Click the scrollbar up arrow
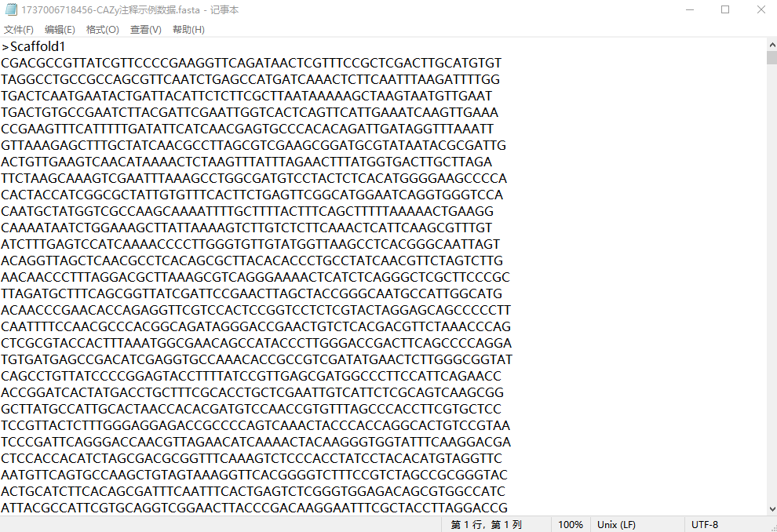Viewport: 777px width, 532px height. [x=772, y=45]
